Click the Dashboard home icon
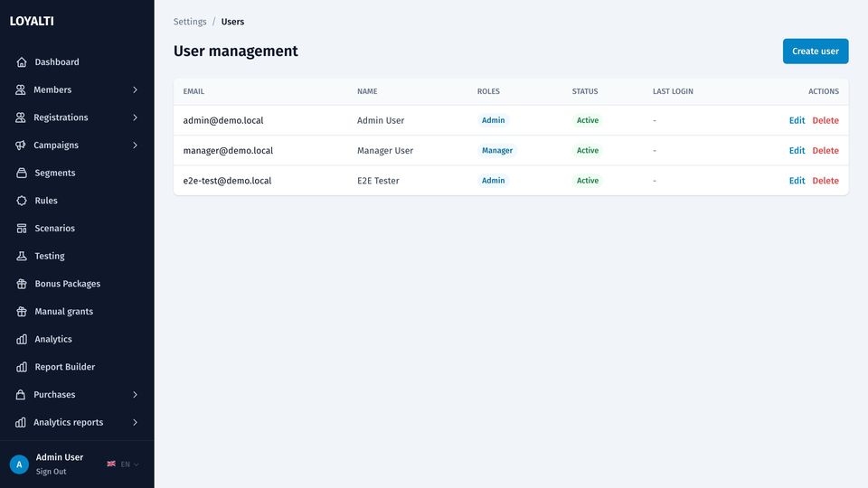The width and height of the screenshot is (868, 488). point(22,62)
